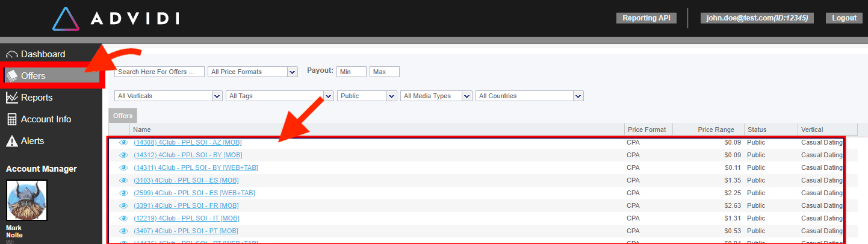Open offer (14312) 4Club - PPL SOI - BY [MOB]
Viewport: 868px width, 244px height.
tap(188, 155)
